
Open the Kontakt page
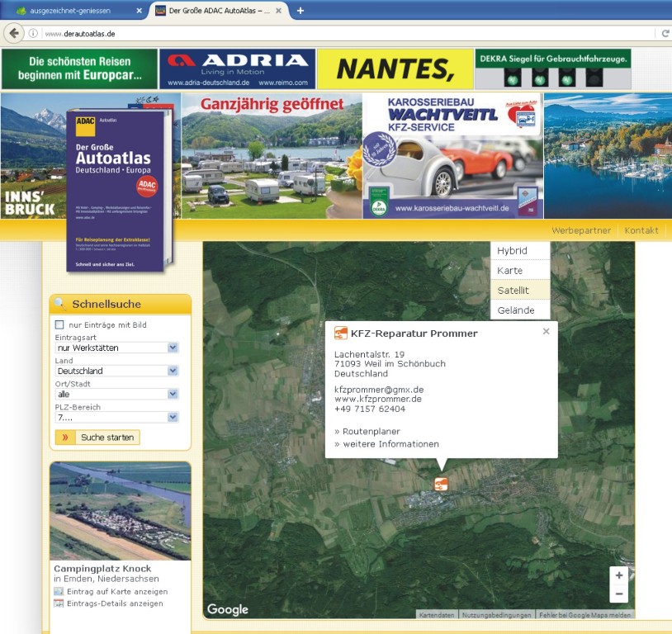(641, 230)
